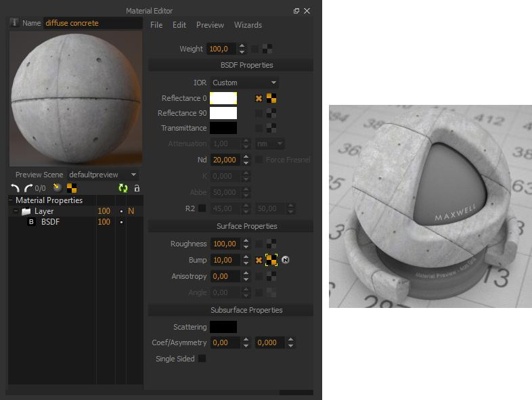The width and height of the screenshot is (532, 400).
Task: Open the Preview Scene dropdown
Action: click(103, 175)
